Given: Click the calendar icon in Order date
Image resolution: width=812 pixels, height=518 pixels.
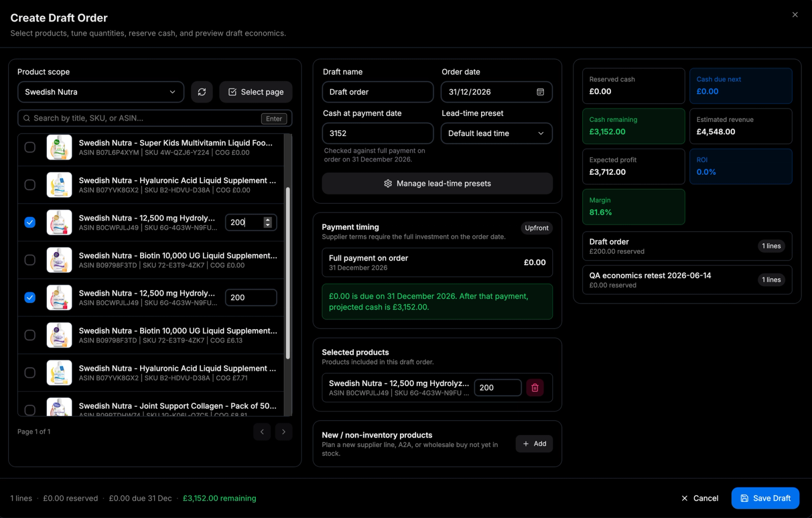Looking at the screenshot, I should point(540,92).
